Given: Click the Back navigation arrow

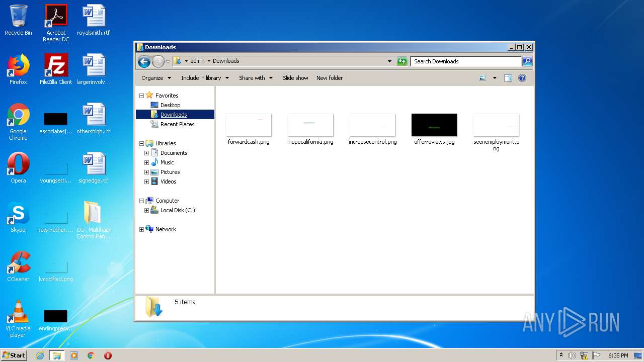Looking at the screenshot, I should (144, 61).
